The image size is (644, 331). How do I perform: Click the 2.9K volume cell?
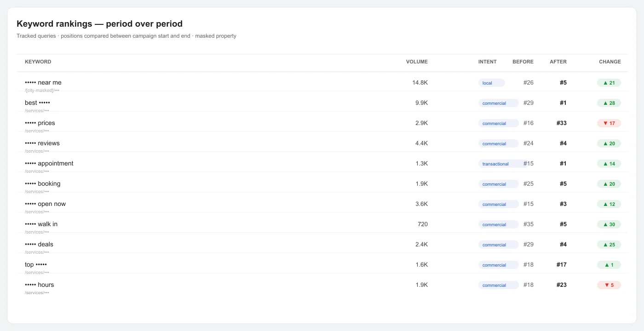(x=421, y=123)
